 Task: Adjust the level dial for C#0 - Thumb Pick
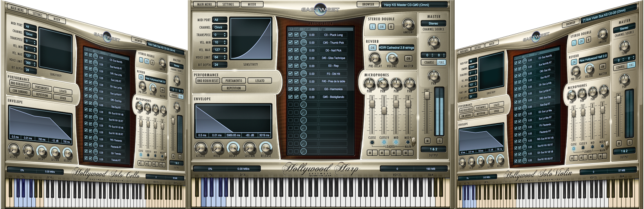click(303, 43)
